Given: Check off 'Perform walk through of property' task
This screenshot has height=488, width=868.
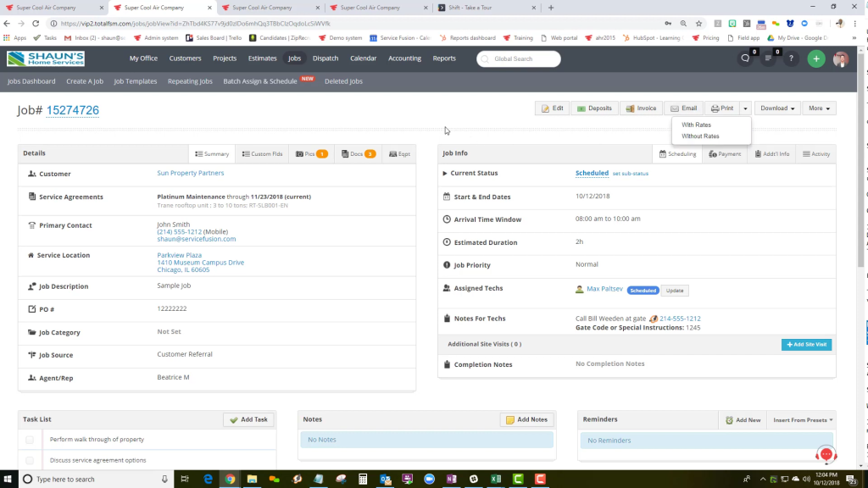Looking at the screenshot, I should tap(29, 440).
